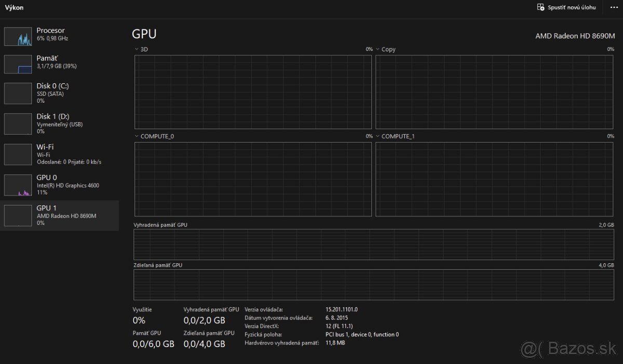Open the COMPUTE_1 engine selector dropdown
The width and height of the screenshot is (623, 364).
378,136
